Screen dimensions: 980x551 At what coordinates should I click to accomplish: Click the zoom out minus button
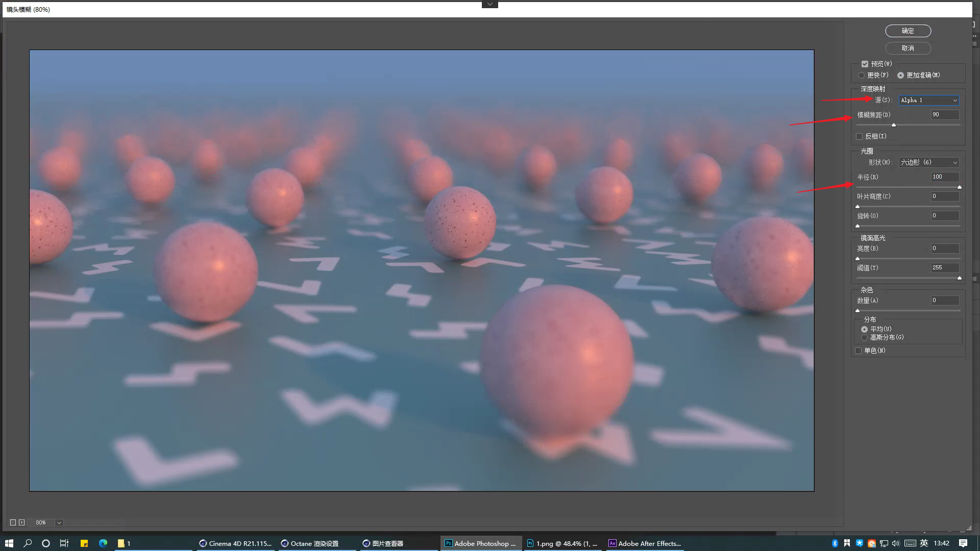coord(13,522)
